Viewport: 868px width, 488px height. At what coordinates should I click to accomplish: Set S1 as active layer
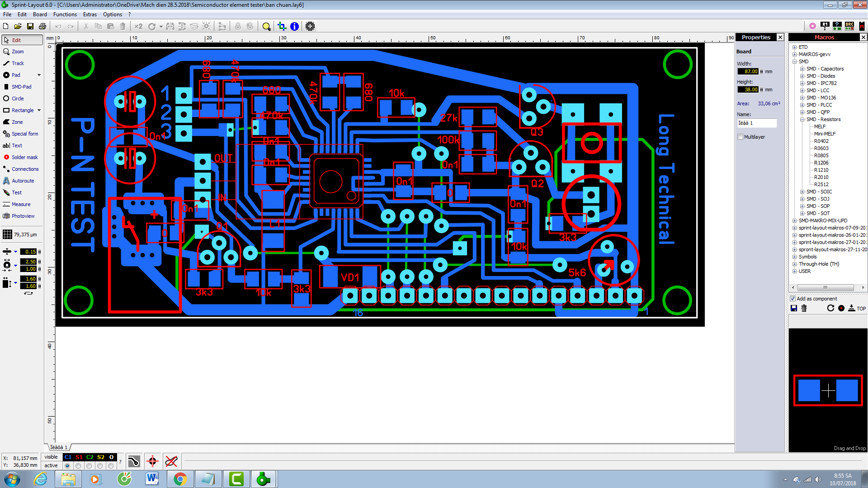(x=78, y=466)
